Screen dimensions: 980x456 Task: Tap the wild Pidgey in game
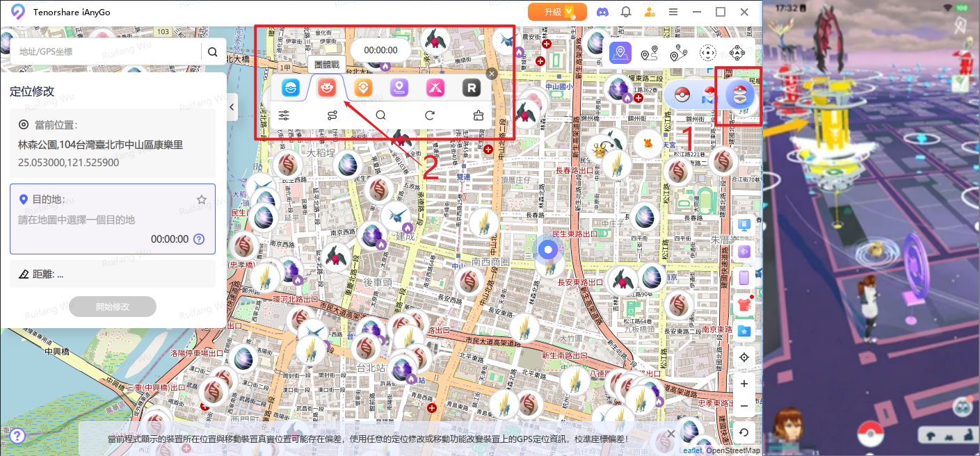pyautogui.click(x=876, y=249)
